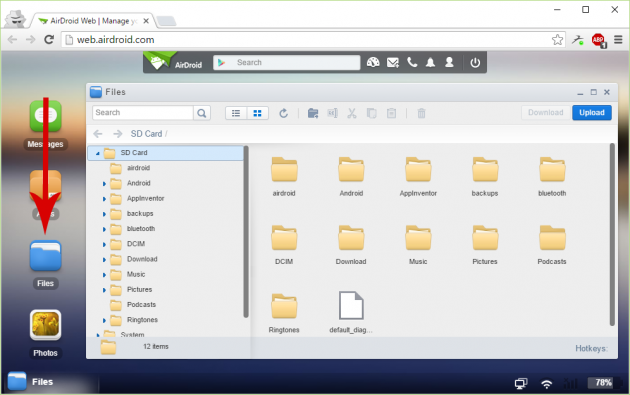
Task: Bookmark page with the star icon
Action: tap(557, 39)
